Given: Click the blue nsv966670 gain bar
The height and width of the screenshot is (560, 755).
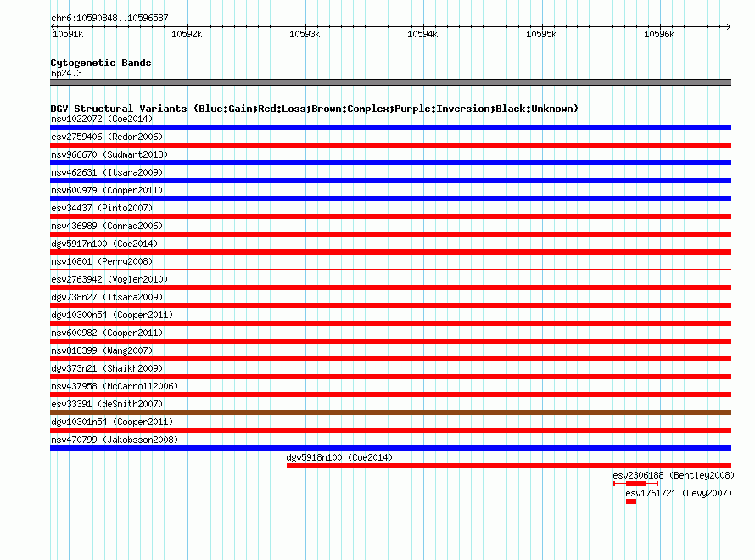Looking at the screenshot, I should click(390, 163).
